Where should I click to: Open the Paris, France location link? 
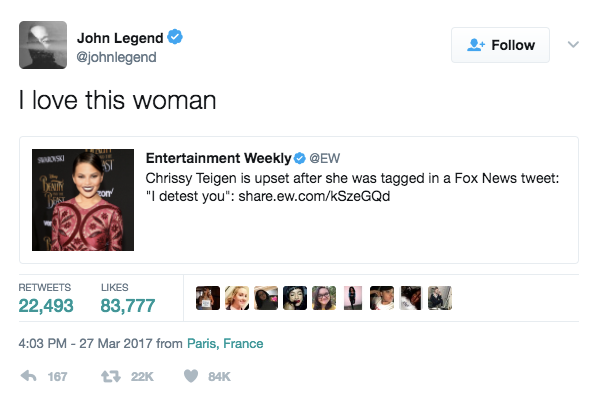(225, 343)
